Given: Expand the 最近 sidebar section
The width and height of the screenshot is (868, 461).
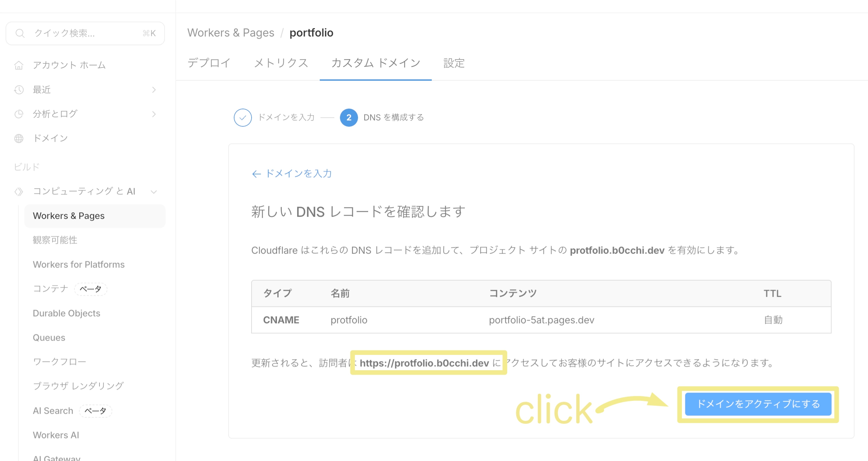Looking at the screenshot, I should [154, 89].
